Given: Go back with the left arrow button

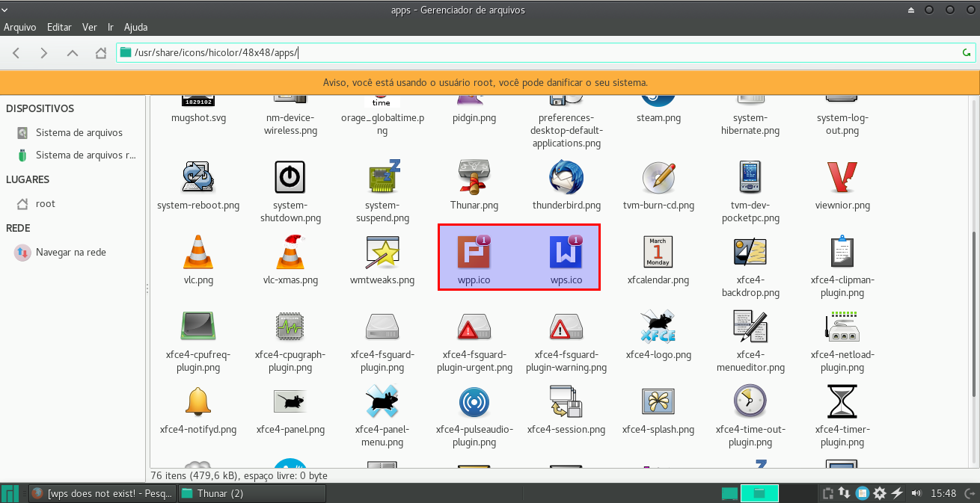Looking at the screenshot, I should tap(16, 53).
